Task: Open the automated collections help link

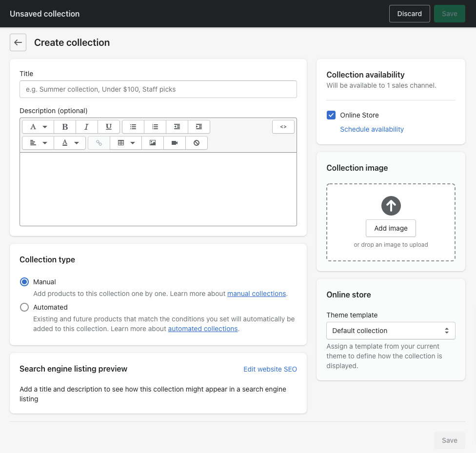Action: (x=203, y=329)
